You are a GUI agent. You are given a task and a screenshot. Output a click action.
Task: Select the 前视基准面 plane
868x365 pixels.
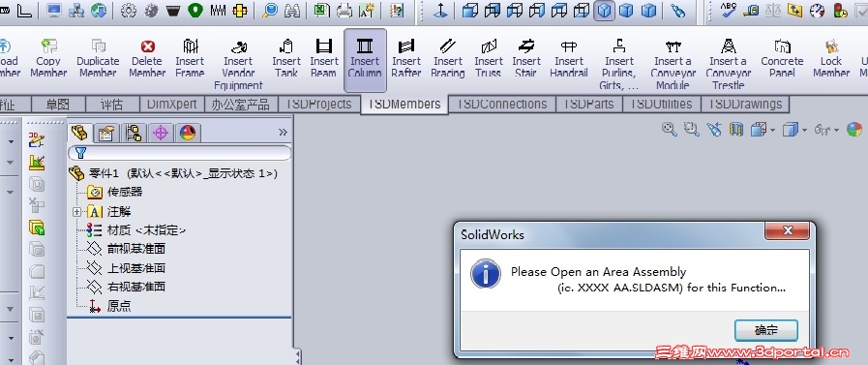[126, 249]
